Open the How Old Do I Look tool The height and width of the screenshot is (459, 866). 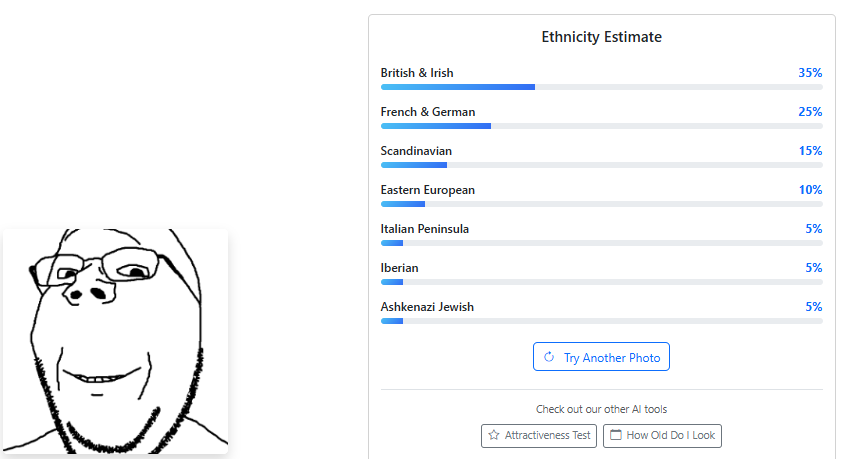point(662,436)
